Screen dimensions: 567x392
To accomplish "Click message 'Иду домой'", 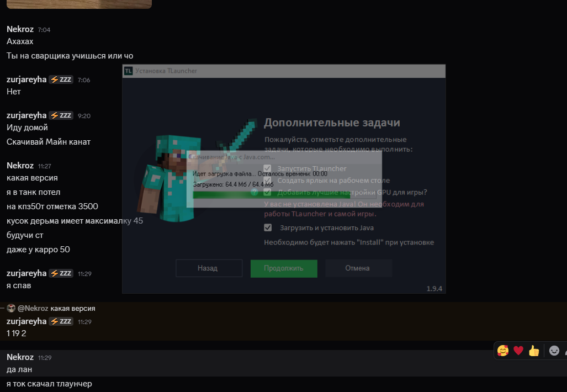I will (x=27, y=128).
